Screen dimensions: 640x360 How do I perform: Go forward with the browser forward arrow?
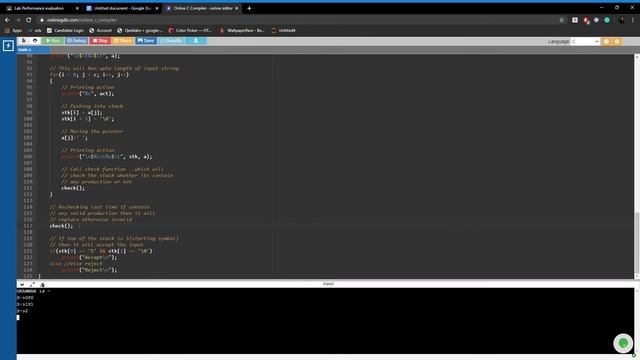pyautogui.click(x=18, y=20)
